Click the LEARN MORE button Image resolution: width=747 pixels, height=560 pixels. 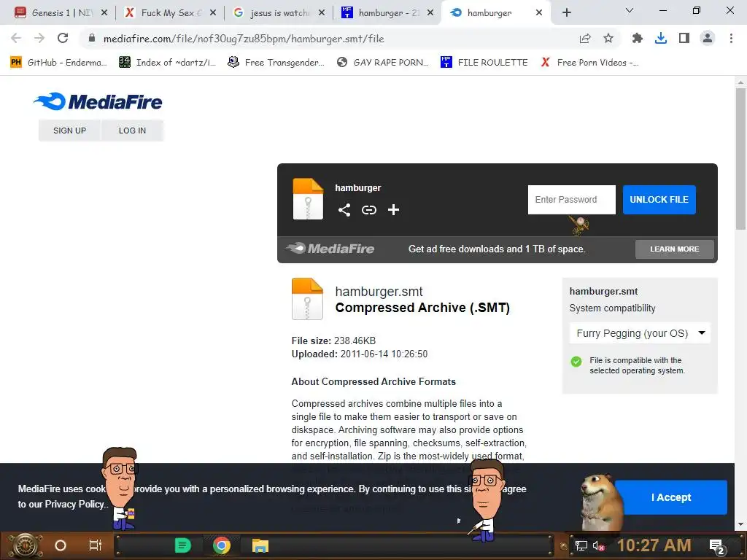(x=675, y=249)
